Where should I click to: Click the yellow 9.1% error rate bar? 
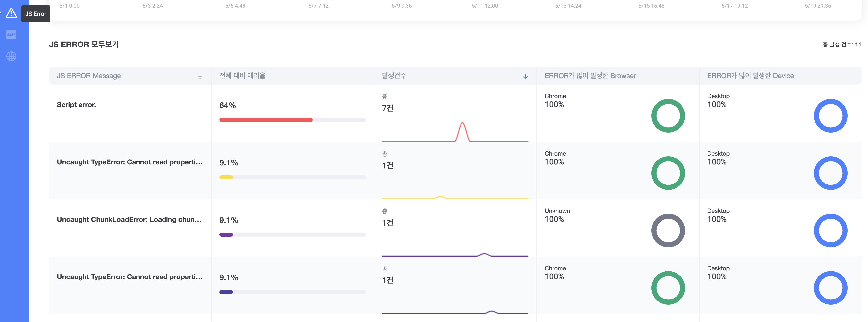[226, 177]
